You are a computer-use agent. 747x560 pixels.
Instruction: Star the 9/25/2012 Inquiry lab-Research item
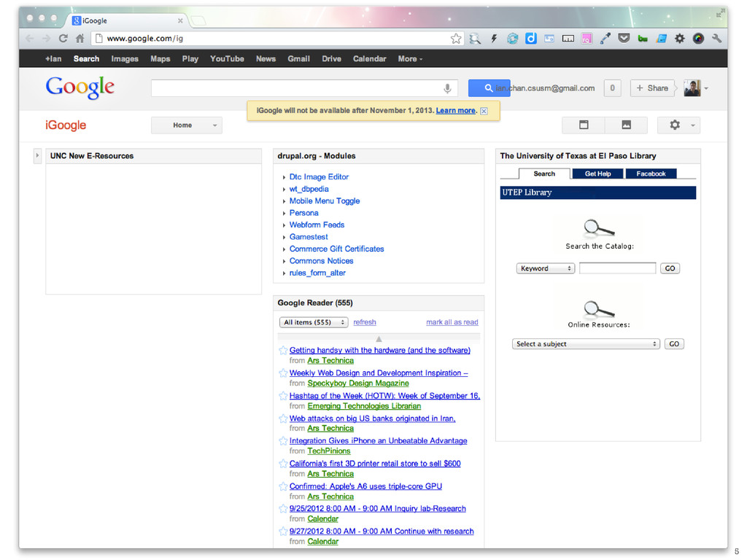click(283, 508)
